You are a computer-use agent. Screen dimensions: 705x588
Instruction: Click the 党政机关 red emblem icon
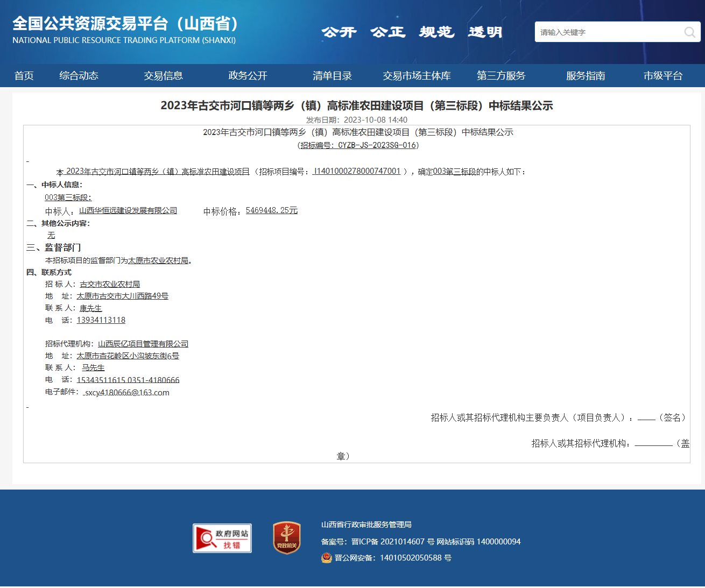tap(286, 537)
